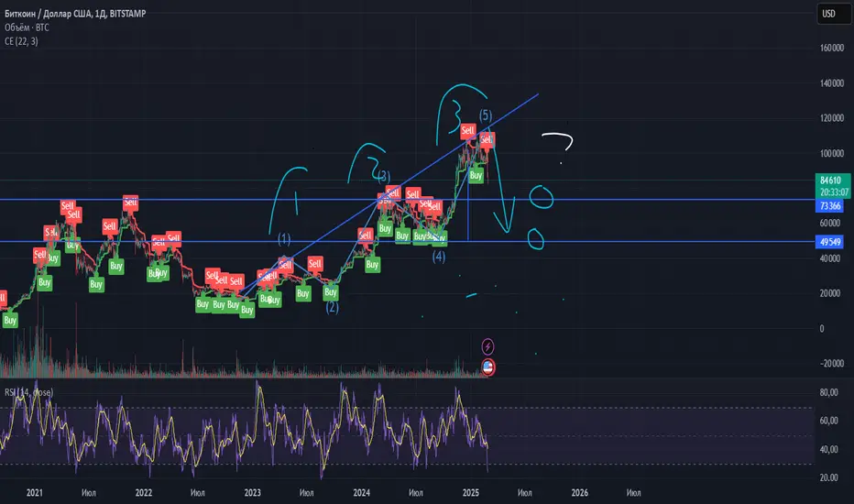
Task: Click the 2026 label on time axis
Action: coord(579,493)
